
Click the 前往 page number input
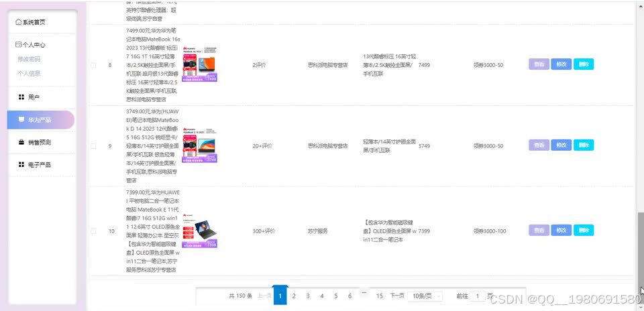tap(478, 296)
